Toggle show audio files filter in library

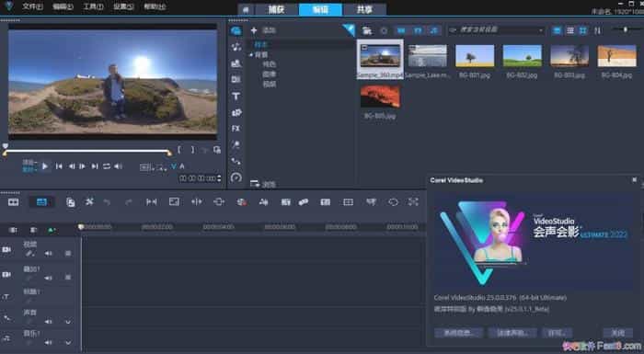(433, 30)
